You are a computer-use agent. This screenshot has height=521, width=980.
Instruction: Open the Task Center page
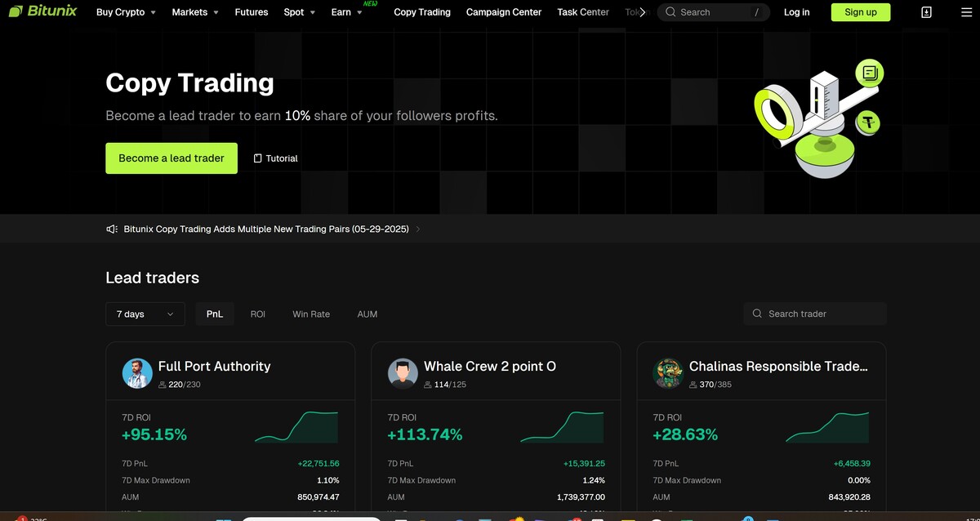(x=583, y=12)
